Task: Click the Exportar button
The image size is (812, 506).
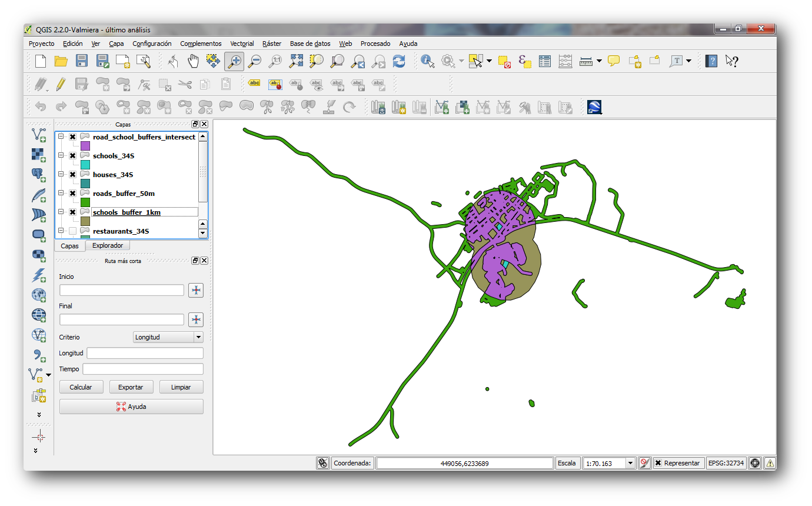Action: [x=131, y=387]
